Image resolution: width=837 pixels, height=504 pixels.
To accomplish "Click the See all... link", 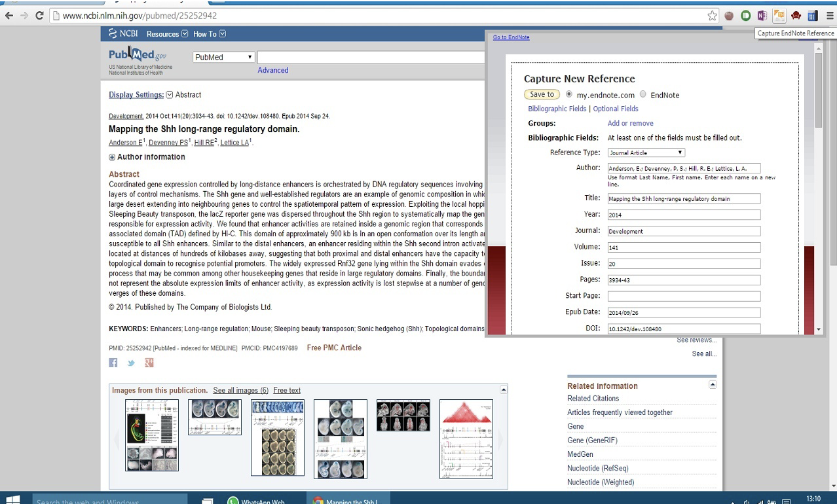I will (x=704, y=354).
